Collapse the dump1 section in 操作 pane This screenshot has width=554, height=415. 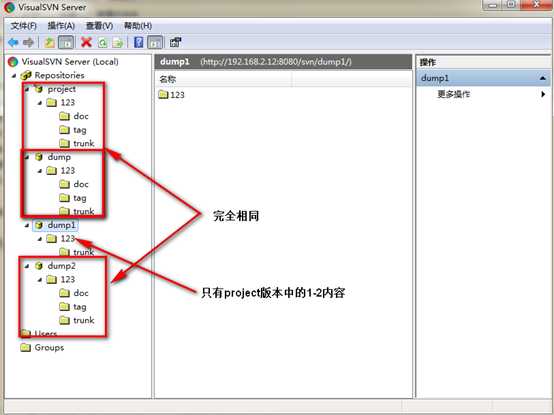point(543,78)
